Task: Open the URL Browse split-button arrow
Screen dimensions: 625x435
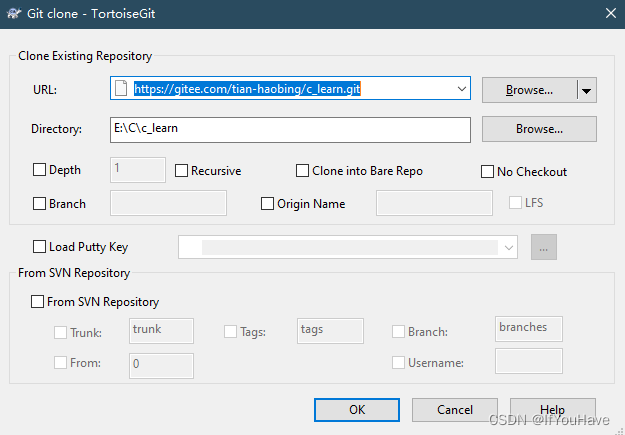Action: click(x=586, y=91)
